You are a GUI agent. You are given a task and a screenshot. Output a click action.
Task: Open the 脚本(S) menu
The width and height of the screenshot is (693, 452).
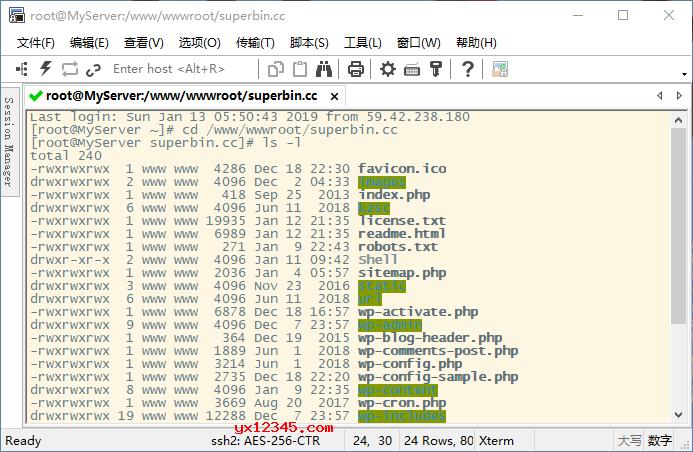pos(309,43)
